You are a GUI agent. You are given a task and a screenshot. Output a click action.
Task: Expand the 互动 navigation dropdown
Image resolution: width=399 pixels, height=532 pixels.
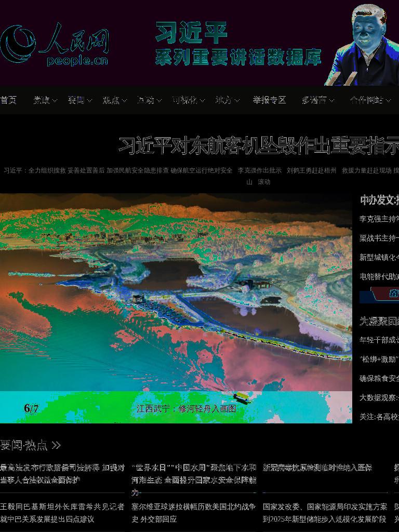click(x=149, y=100)
